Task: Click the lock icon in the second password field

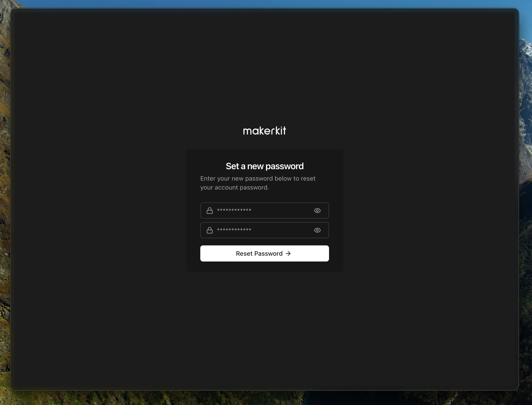Action: pos(209,230)
